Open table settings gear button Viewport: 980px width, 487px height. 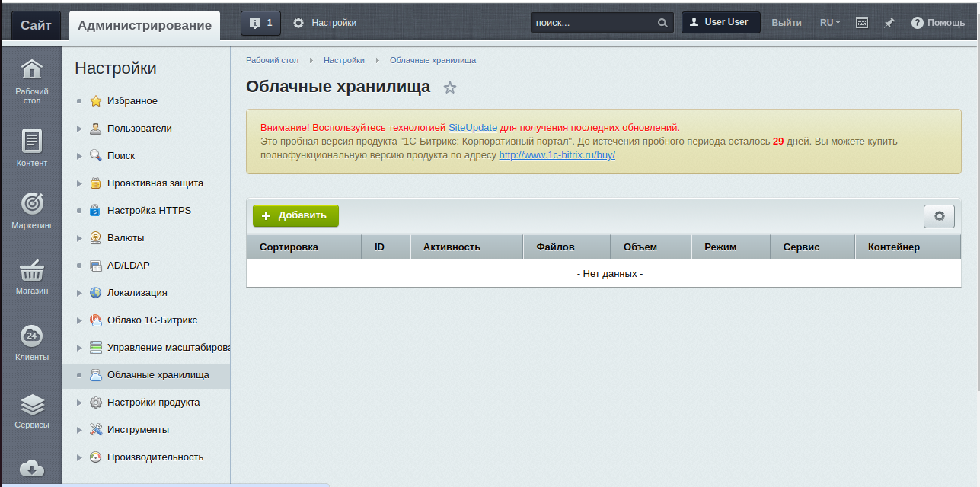939,216
